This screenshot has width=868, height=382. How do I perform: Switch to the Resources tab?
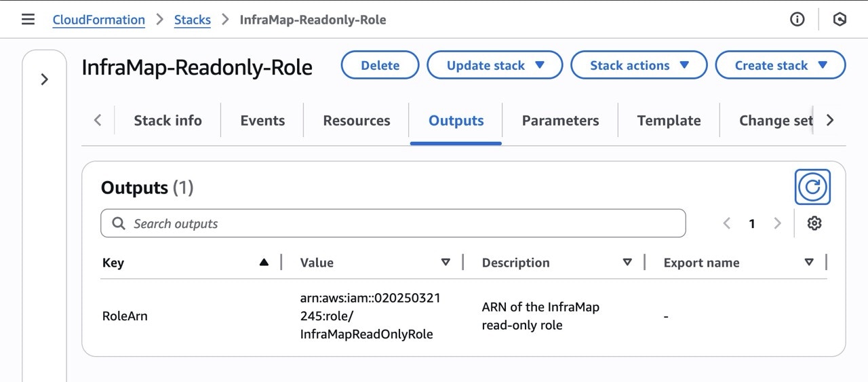click(357, 121)
